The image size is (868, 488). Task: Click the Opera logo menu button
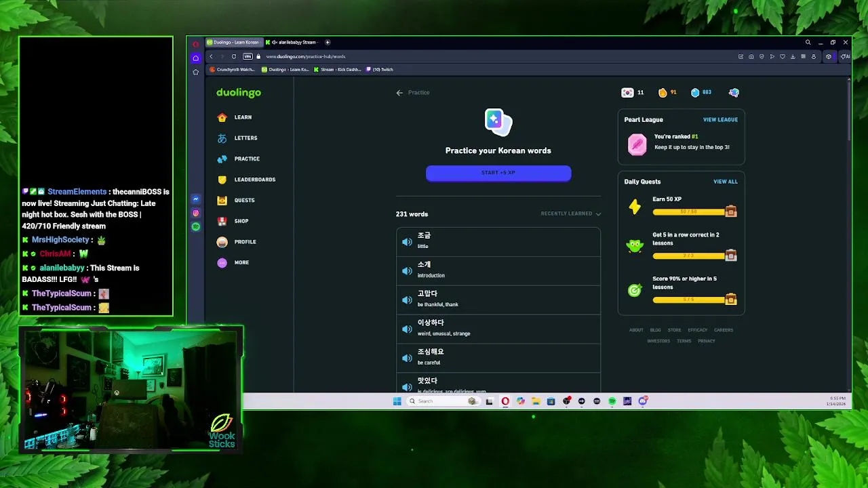pos(196,44)
